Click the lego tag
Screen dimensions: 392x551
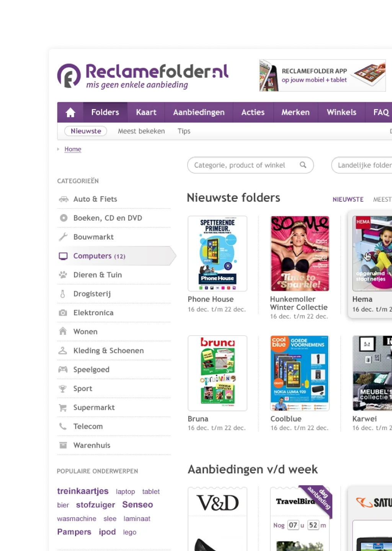tap(130, 532)
